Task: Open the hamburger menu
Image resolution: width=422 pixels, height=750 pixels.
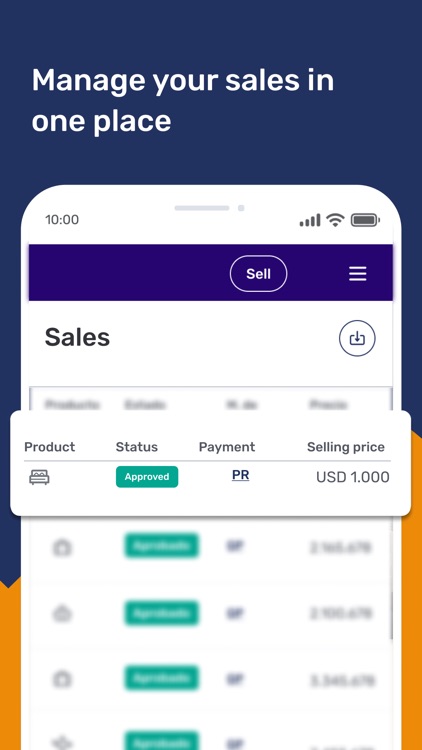Action: coord(357,274)
